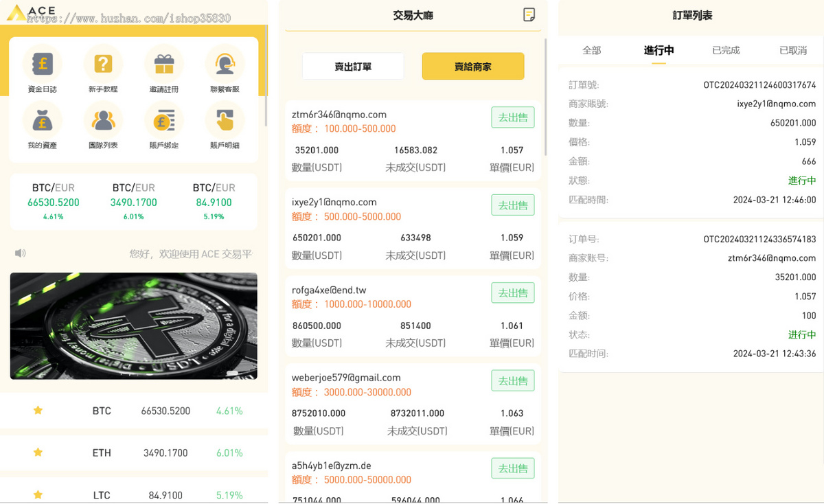Click 去出售 for ztm6r346@nqmo.com
Screen dimensions: 824x504
tap(513, 117)
